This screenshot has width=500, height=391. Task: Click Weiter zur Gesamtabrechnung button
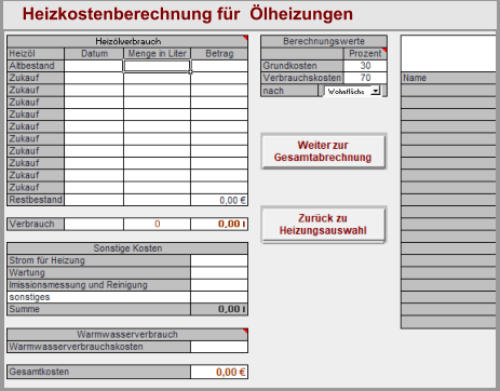point(323,151)
